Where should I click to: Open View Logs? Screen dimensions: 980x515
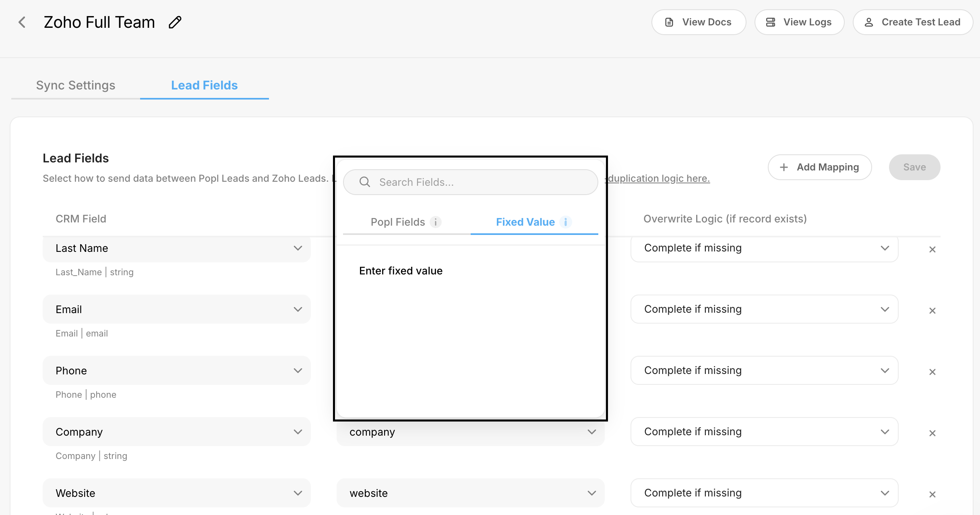799,22
